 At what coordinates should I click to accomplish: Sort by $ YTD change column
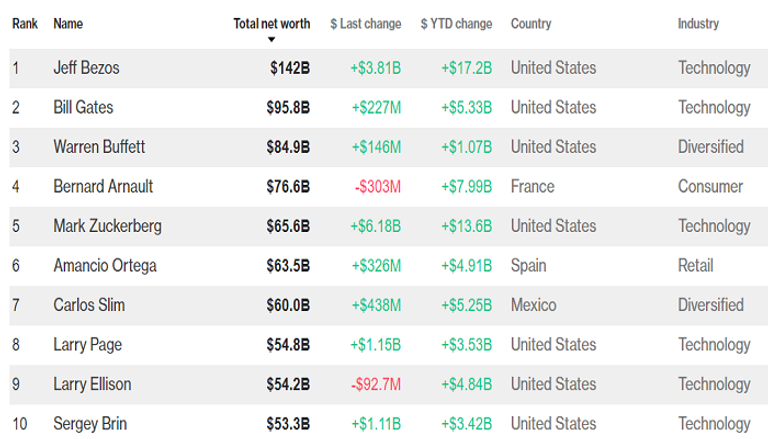456,23
